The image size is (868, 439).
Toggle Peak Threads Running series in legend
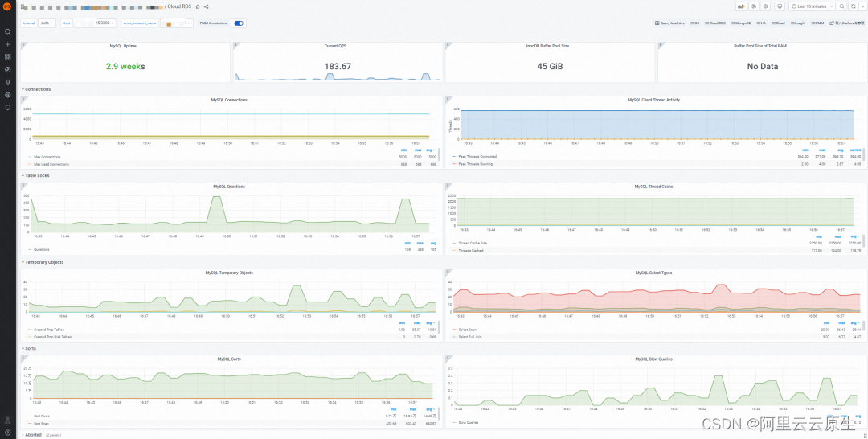point(475,164)
